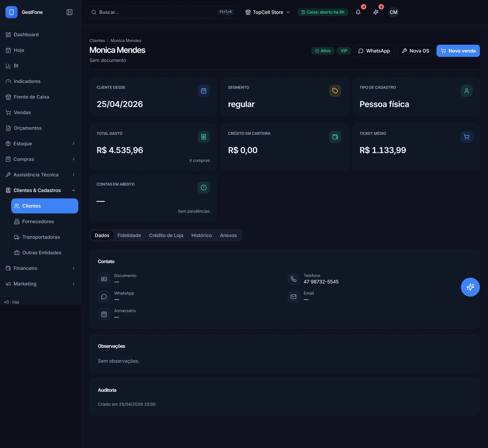Click the tag icon in Segmento card
488x448 pixels.
click(335, 91)
